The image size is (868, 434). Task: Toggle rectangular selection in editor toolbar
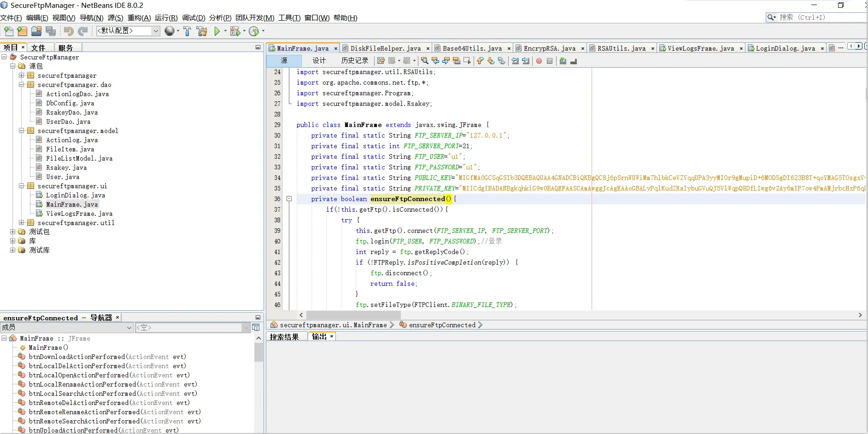coord(467,61)
